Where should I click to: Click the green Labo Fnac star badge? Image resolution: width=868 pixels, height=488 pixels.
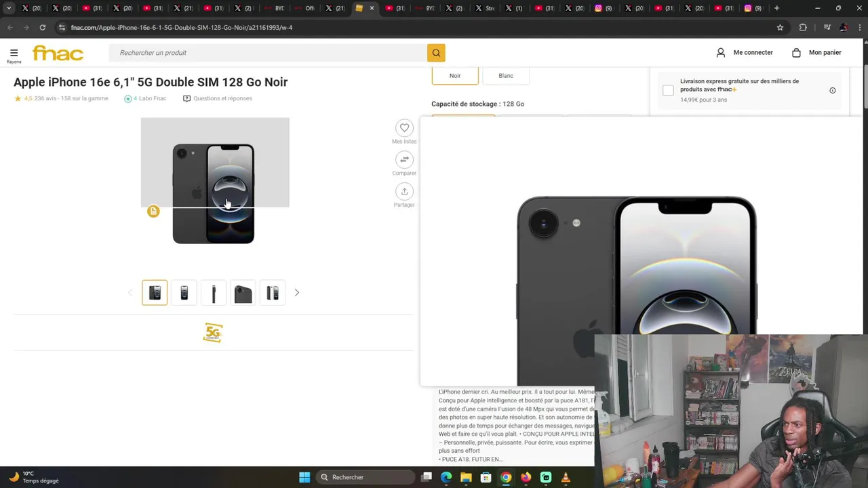[x=127, y=98]
